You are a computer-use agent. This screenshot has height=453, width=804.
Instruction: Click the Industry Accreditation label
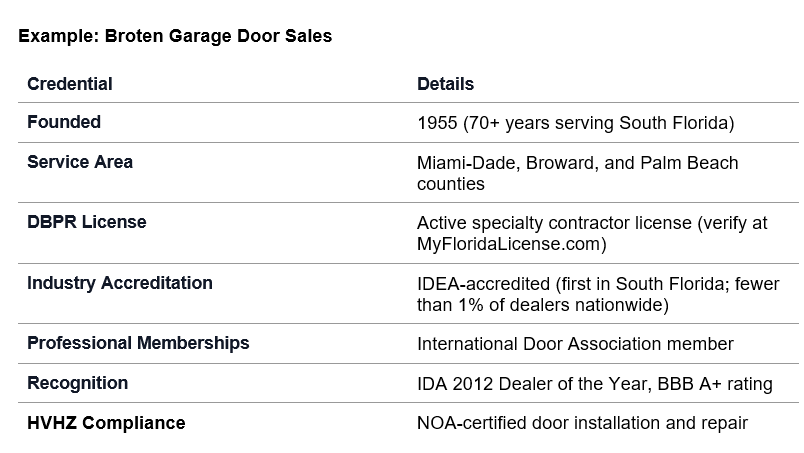click(x=120, y=283)
